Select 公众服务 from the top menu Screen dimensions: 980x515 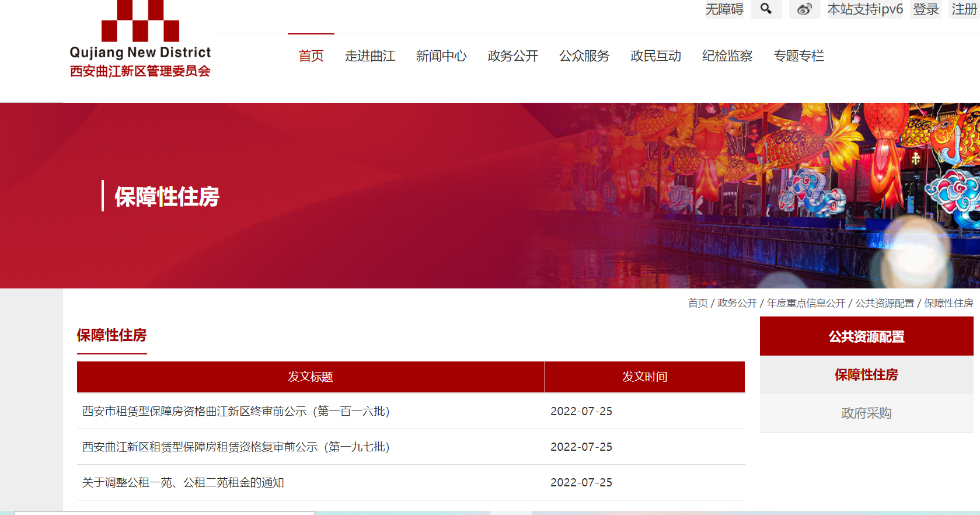584,56
